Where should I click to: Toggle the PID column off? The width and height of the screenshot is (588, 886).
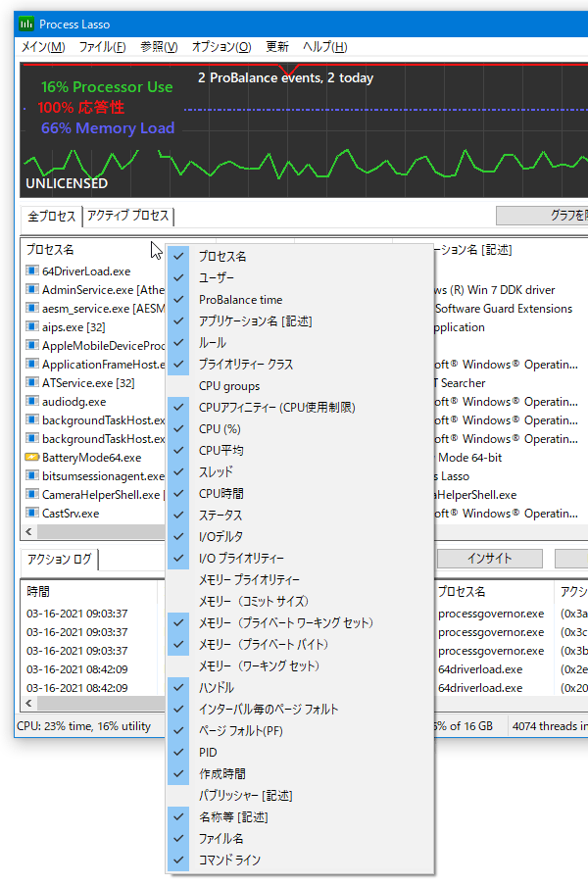pos(208,753)
